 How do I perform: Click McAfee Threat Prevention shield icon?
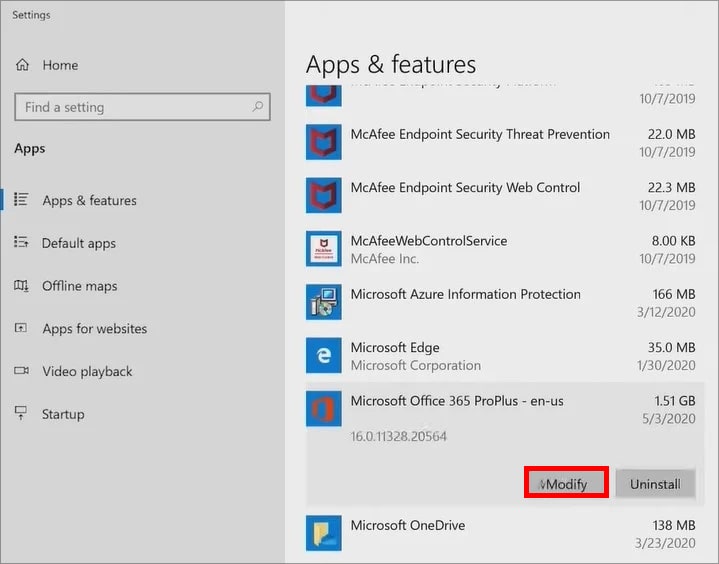coord(324,142)
